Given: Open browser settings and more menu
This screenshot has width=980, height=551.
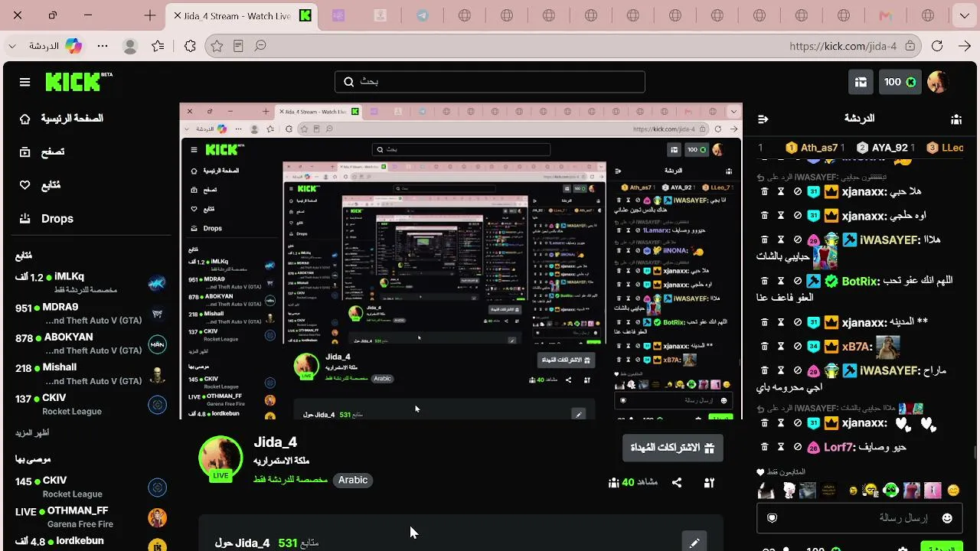Looking at the screenshot, I should (102, 46).
